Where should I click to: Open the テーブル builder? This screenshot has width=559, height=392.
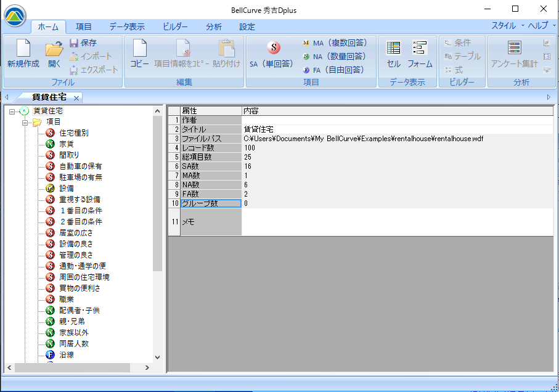[x=463, y=56]
